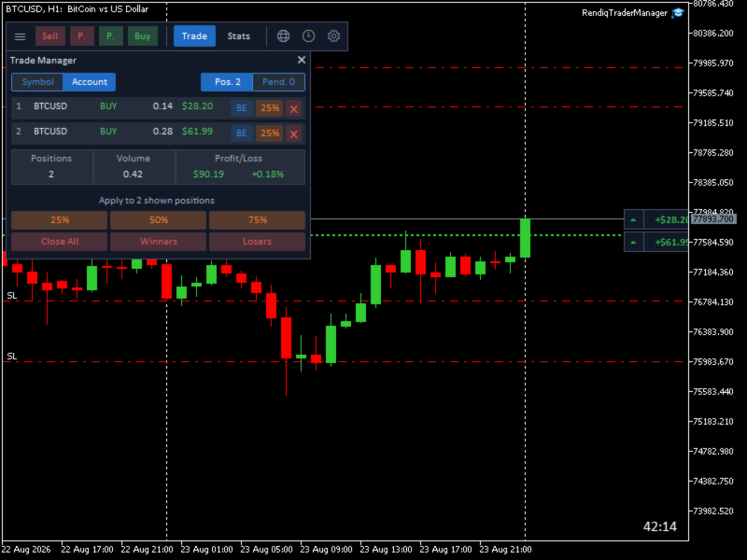Click the 76784.130 price axis label
This screenshot has height=560, width=747.
click(712, 301)
